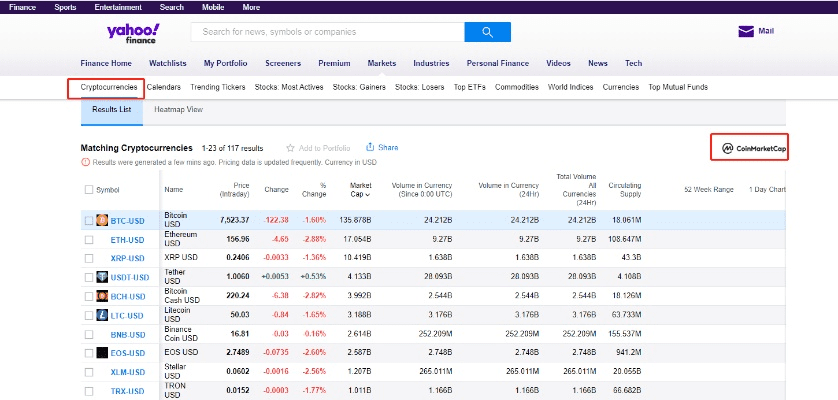Click the blue search magnifier button
838x400 pixels.
tap(488, 32)
